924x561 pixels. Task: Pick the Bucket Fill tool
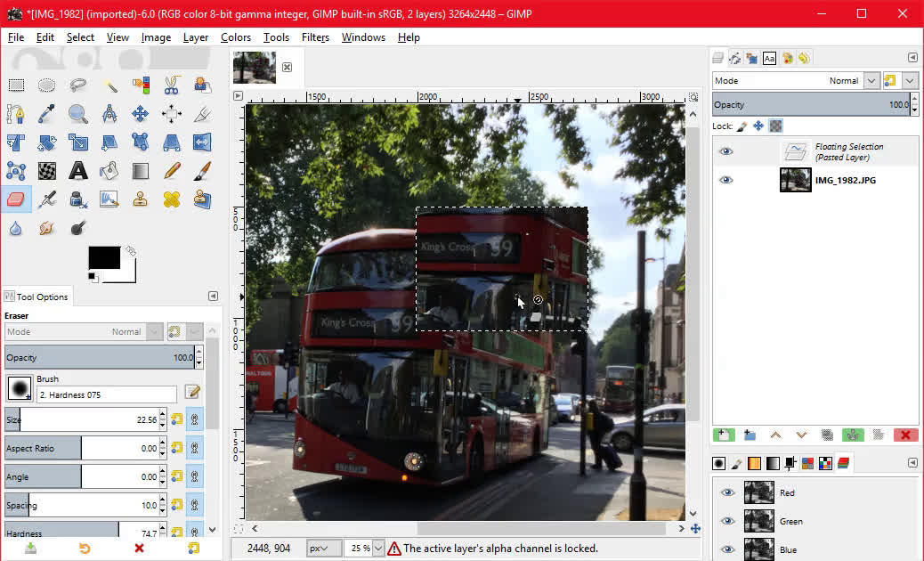(109, 170)
